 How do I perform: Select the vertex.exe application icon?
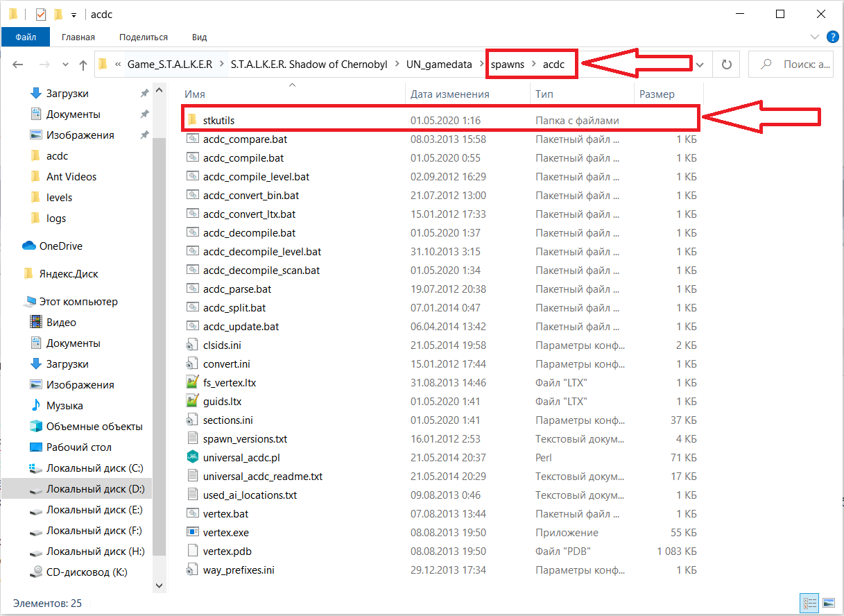(193, 533)
